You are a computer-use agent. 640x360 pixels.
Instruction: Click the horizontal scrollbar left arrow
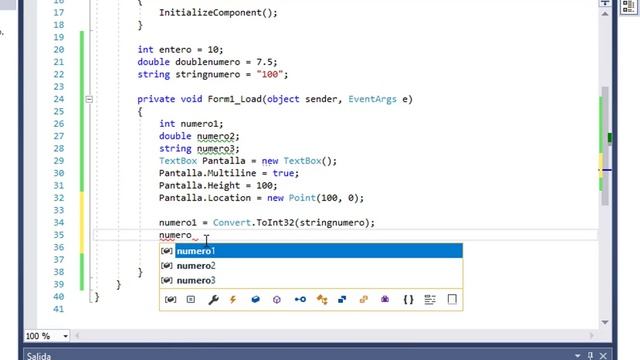77,336
